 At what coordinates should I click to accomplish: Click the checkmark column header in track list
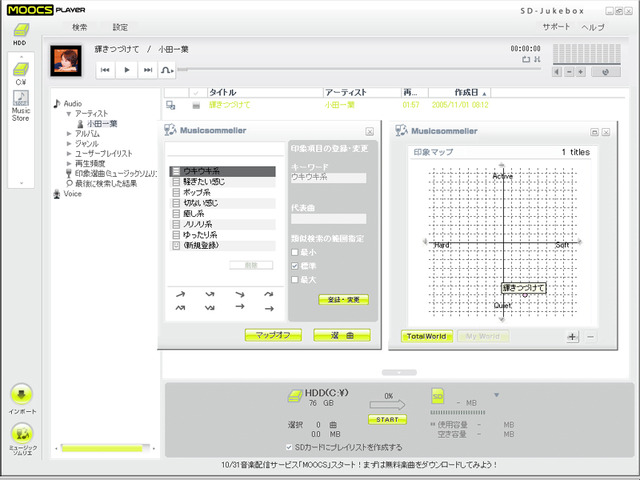coord(197,93)
